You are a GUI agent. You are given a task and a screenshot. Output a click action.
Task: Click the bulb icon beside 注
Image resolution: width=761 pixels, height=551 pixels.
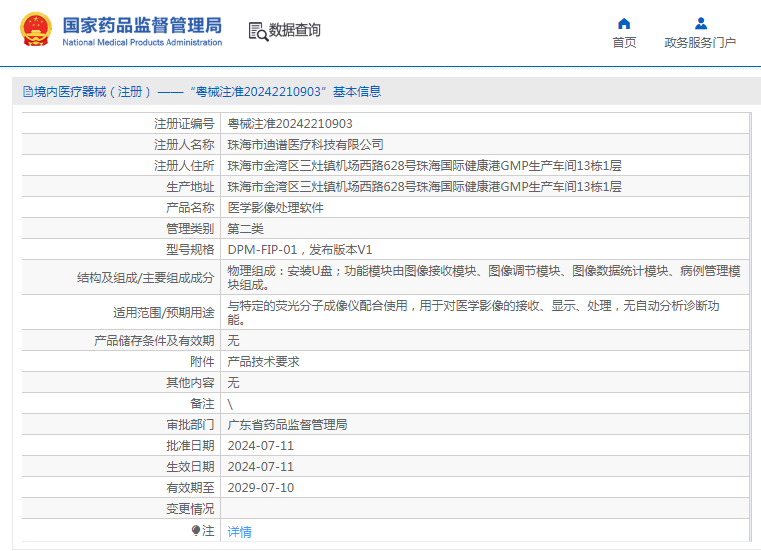point(196,530)
